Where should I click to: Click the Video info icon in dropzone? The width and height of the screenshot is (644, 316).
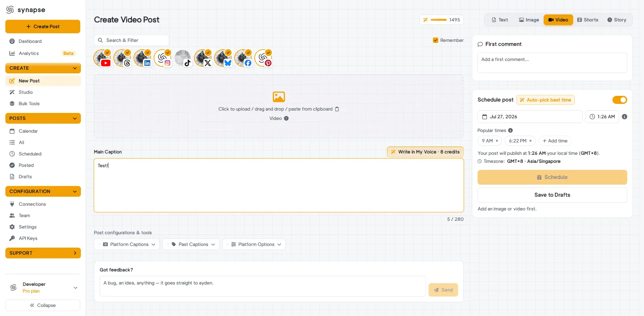(286, 118)
